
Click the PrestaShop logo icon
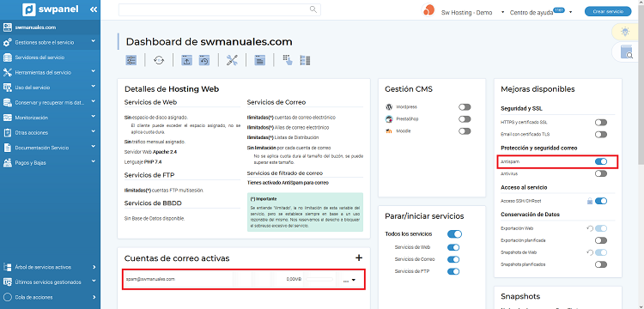389,119
